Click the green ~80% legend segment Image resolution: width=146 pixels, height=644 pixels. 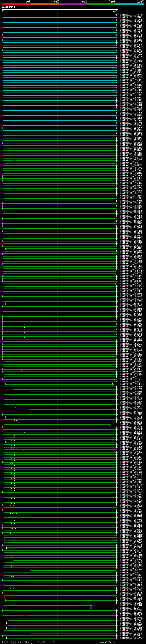pos(101,4)
